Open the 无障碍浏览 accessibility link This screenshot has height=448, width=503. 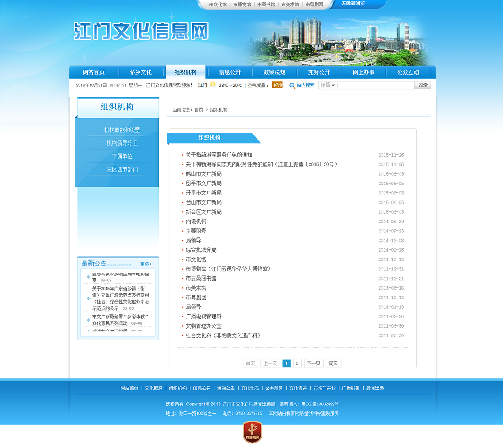pos(353,4)
